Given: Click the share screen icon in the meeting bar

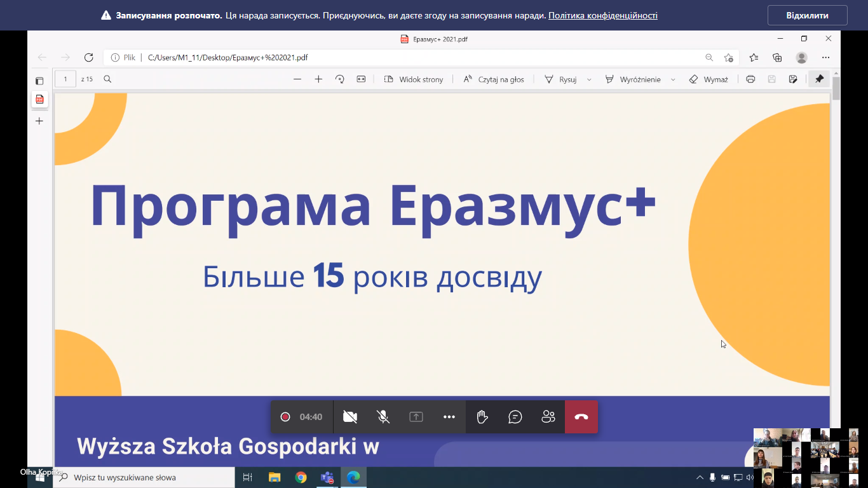Looking at the screenshot, I should (416, 417).
